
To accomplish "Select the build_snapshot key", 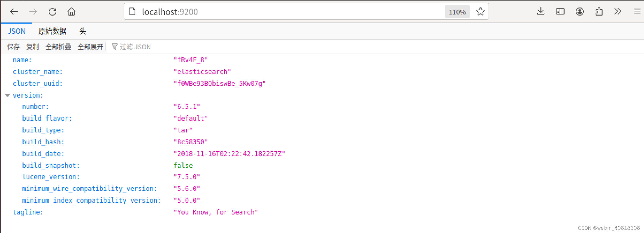I will click(51, 166).
